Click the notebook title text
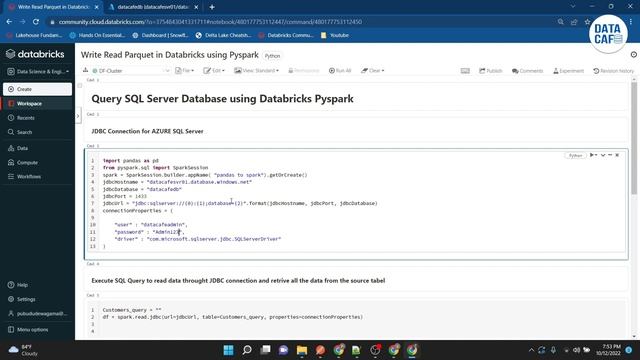640x360 pixels. (x=170, y=55)
